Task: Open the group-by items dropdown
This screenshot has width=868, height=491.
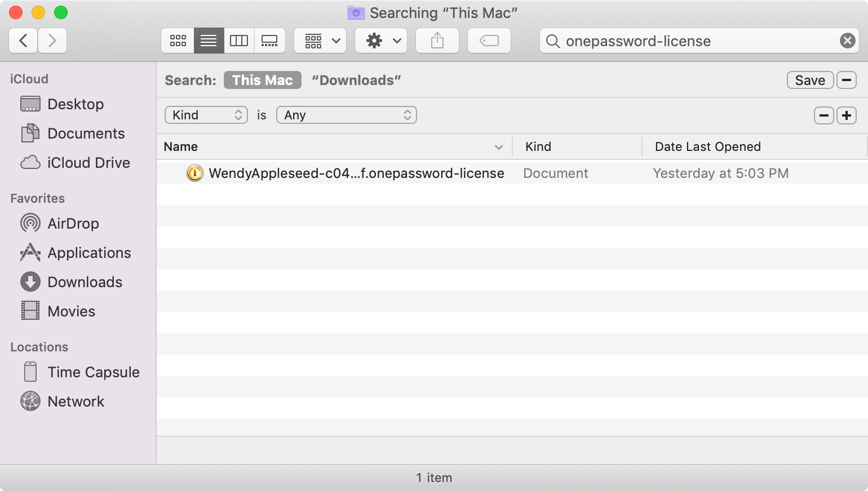Action: (320, 41)
